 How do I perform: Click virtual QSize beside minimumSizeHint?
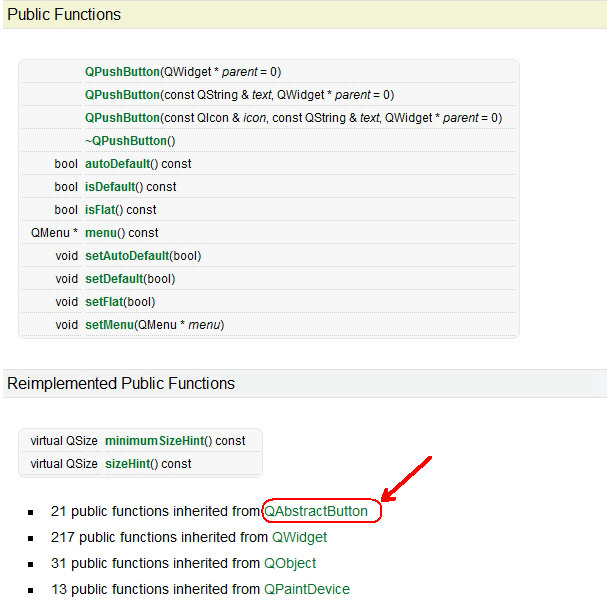64,441
